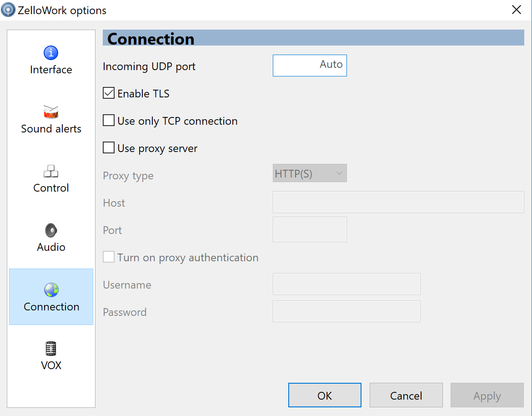This screenshot has height=416, width=532.
Task: Focus the Incoming UDP port field
Action: [x=310, y=66]
